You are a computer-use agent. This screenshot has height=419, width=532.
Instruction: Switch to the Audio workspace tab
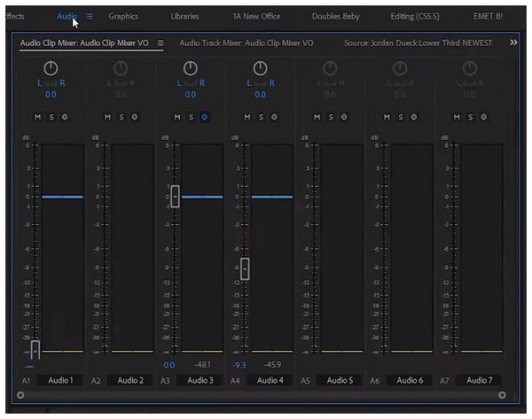coord(67,16)
